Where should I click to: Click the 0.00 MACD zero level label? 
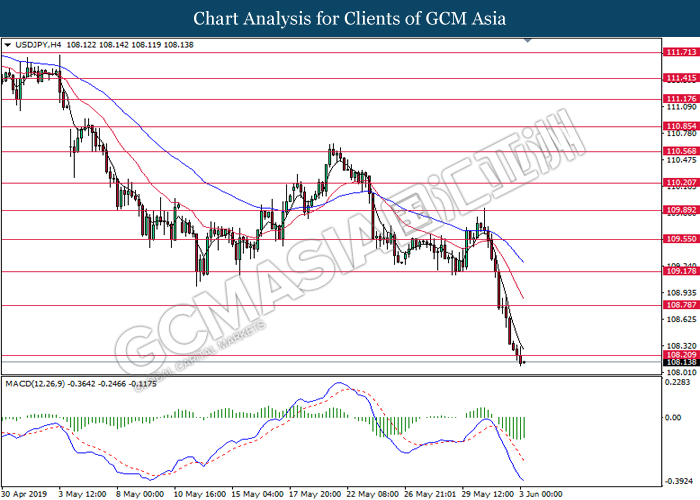coord(673,418)
